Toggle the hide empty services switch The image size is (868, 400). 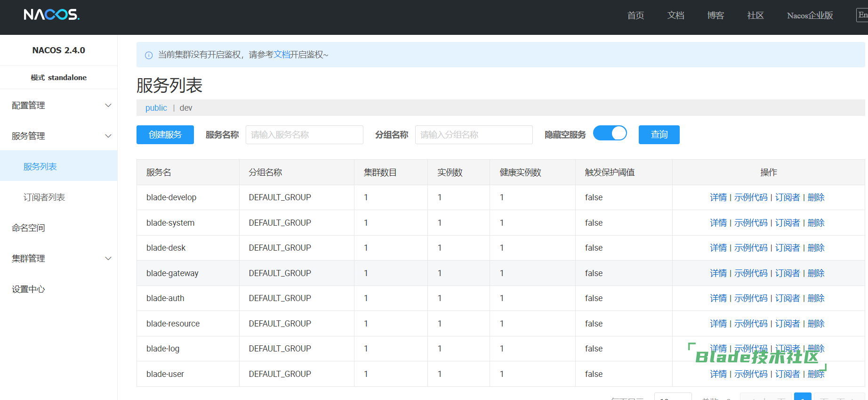click(x=610, y=133)
